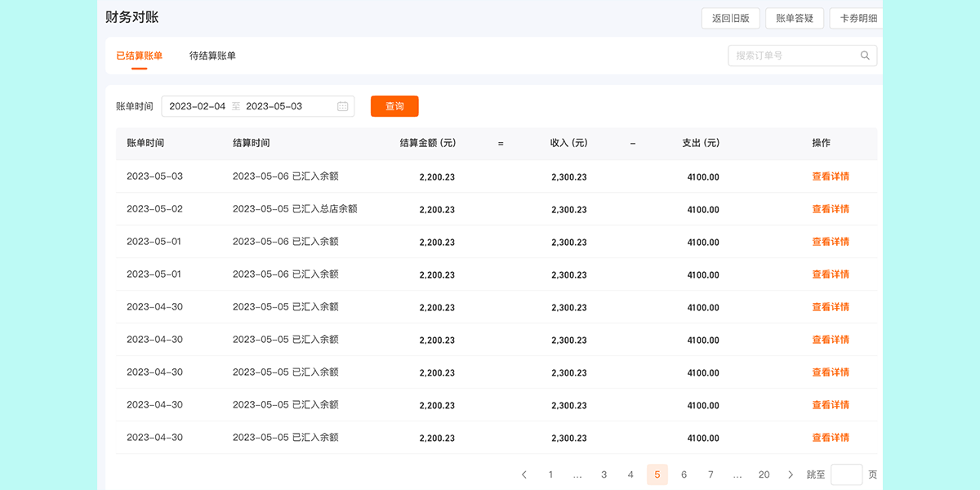Screen dimensions: 980x490
Task: Open 卡券明细 button
Action: [x=857, y=18]
